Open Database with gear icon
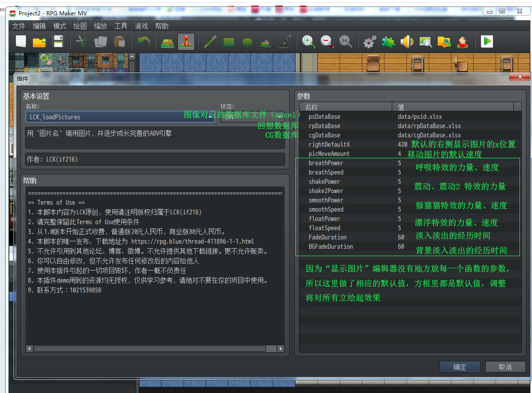The image size is (532, 393). coord(370,42)
